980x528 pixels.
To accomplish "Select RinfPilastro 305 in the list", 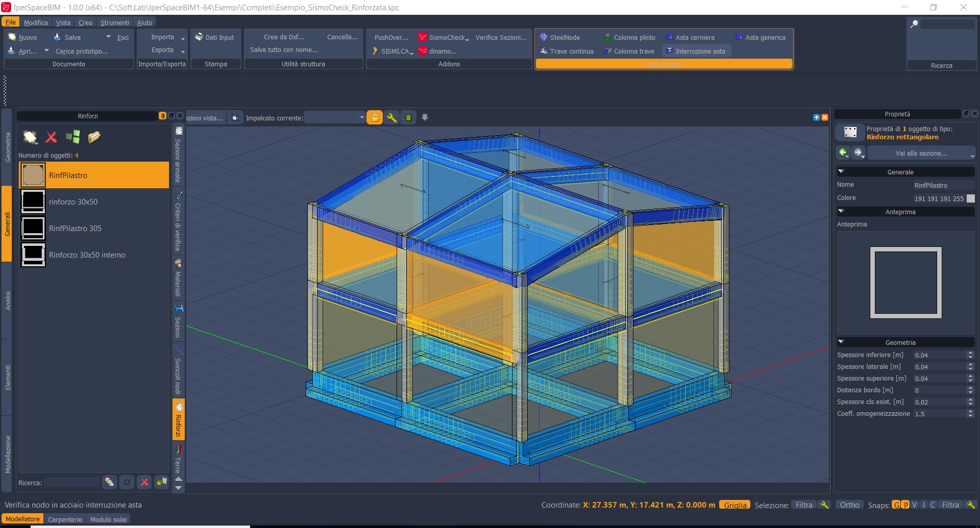I will click(94, 228).
